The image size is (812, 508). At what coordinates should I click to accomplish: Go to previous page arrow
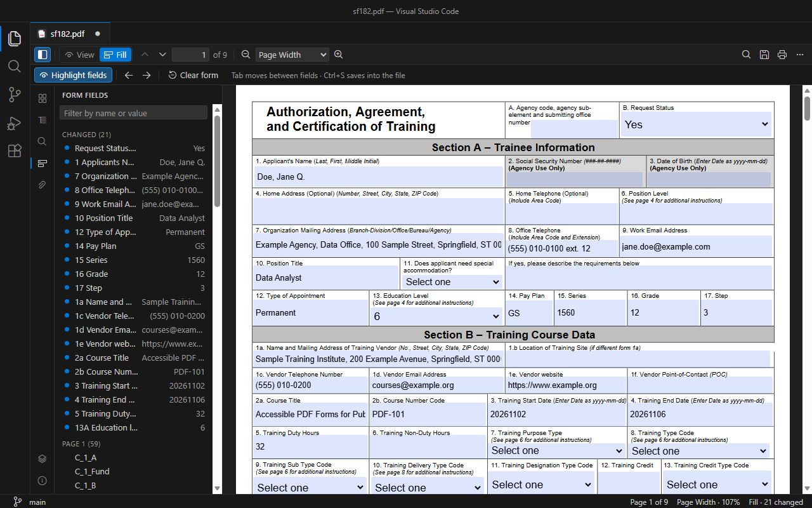(145, 55)
